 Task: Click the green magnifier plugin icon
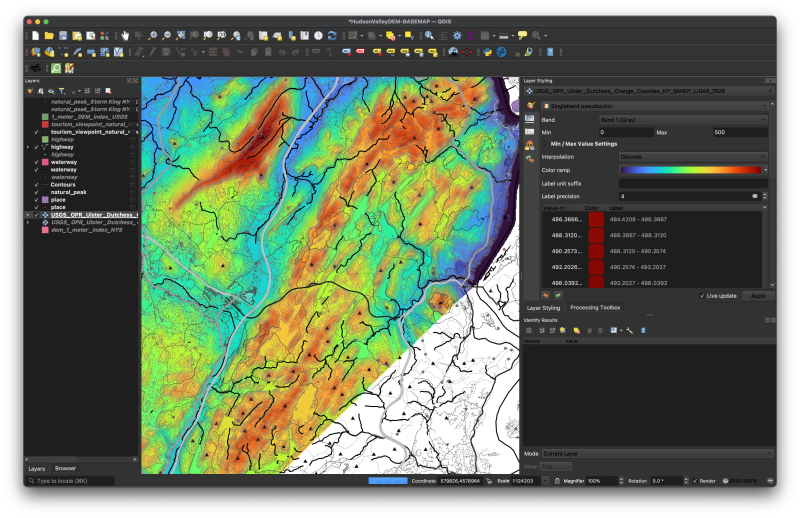pos(56,68)
